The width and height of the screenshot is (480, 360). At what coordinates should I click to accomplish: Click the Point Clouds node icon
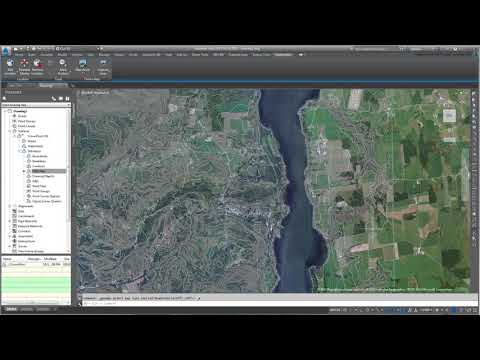pyautogui.click(x=14, y=126)
